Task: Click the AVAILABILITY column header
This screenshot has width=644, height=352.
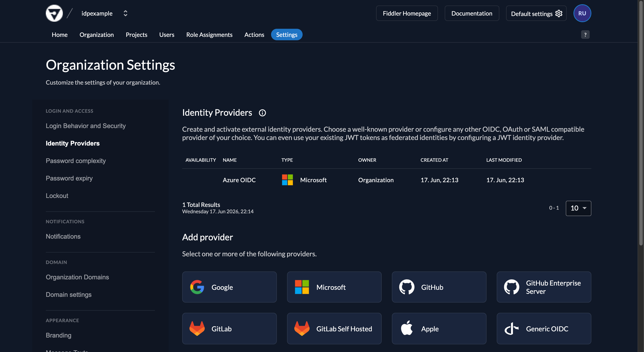Action: (x=201, y=160)
